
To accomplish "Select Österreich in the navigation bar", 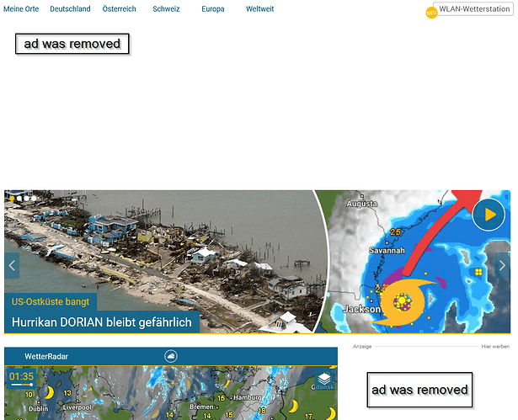I will point(119,8).
